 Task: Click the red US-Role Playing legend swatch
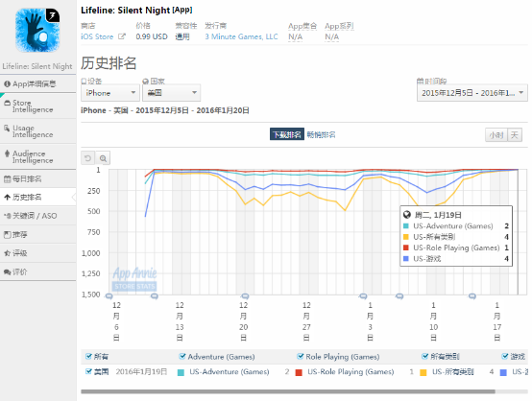coord(299,372)
